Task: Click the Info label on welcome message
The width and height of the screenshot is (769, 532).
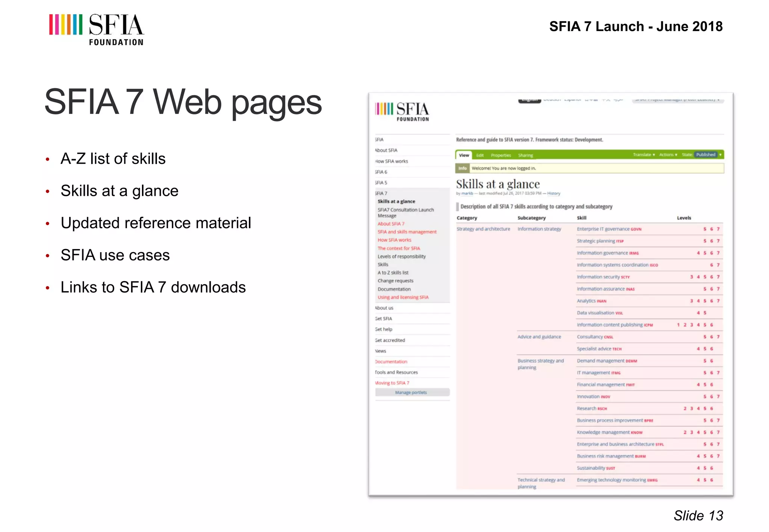Action: [x=462, y=168]
